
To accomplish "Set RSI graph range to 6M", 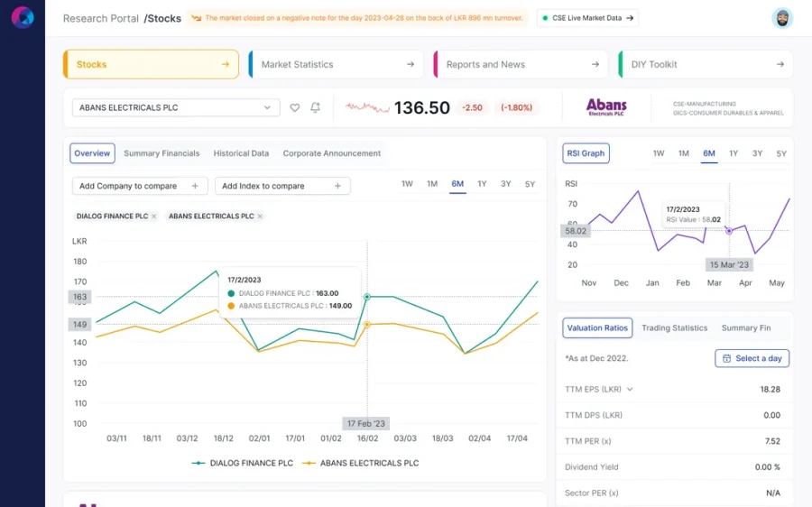I will pyautogui.click(x=709, y=153).
